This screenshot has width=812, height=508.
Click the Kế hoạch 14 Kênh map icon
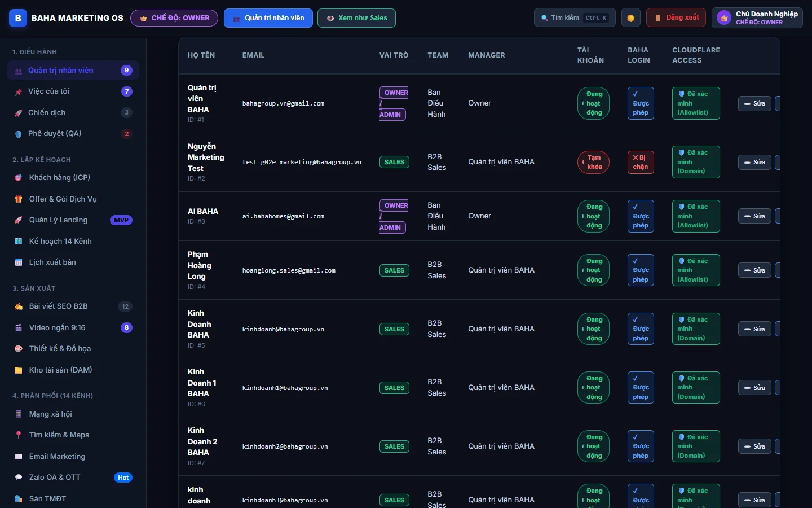tap(19, 242)
